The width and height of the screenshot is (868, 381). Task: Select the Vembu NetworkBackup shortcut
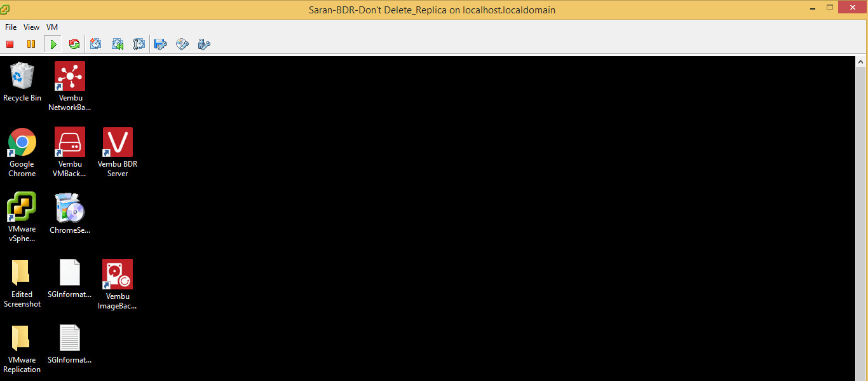(70, 86)
